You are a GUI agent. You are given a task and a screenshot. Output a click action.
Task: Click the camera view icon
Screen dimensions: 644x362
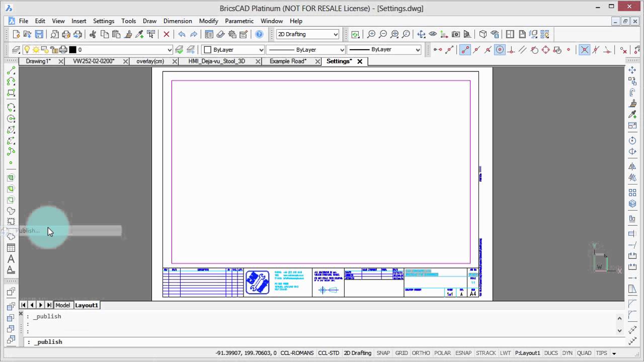(456, 34)
